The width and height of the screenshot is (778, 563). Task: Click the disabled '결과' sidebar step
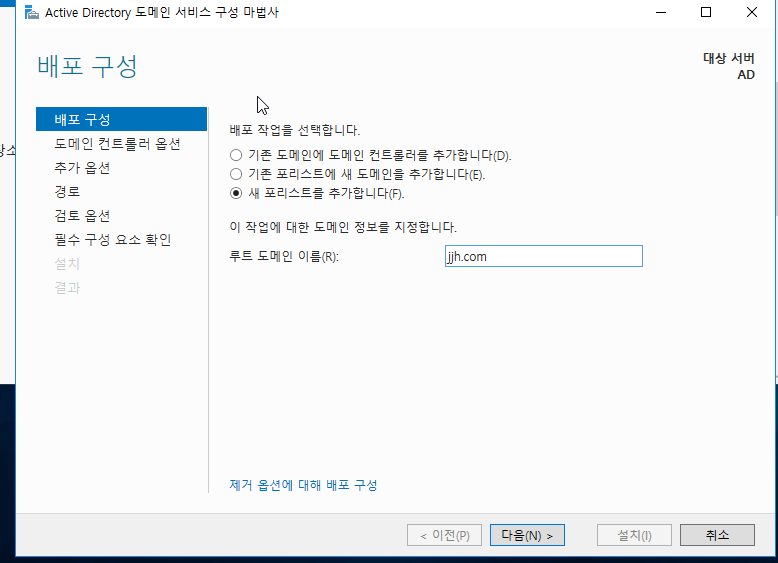[x=67, y=288]
